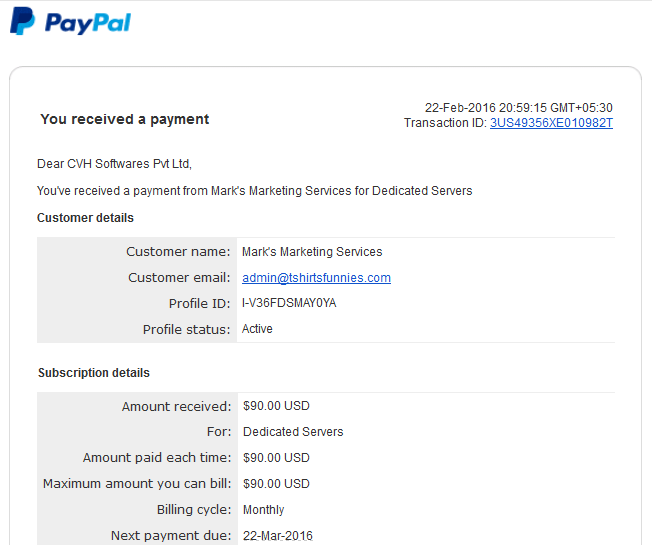Select the 'Dear CVH Softwares Pvt Ltd,' greeting

114,164
